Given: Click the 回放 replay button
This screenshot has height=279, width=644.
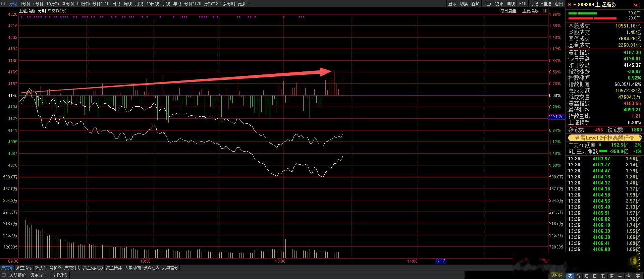Looking at the screenshot, I should pyautogui.click(x=487, y=4).
